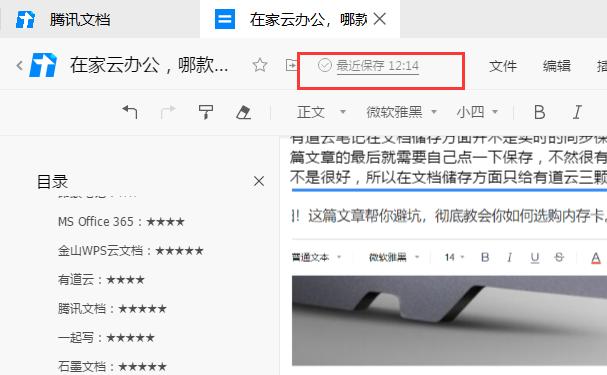Jump to 有道云 section in outline
Image resolution: width=607 pixels, height=375 pixels.
point(101,280)
